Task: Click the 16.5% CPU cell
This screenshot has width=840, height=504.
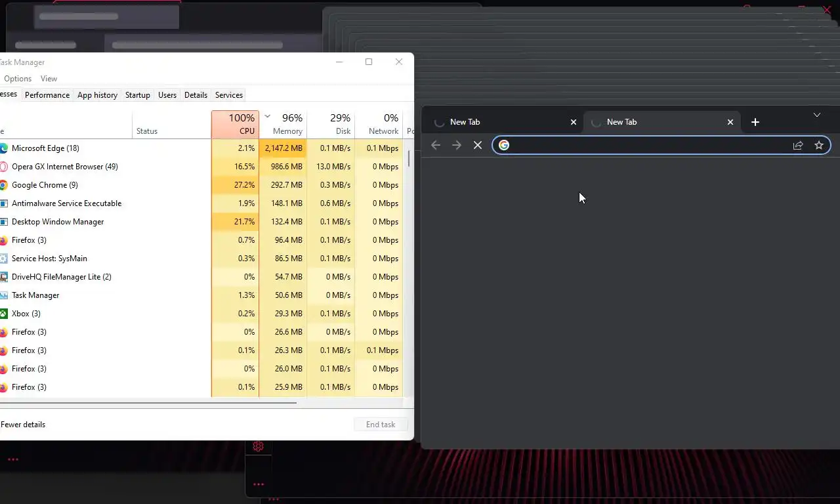Action: [236, 167]
